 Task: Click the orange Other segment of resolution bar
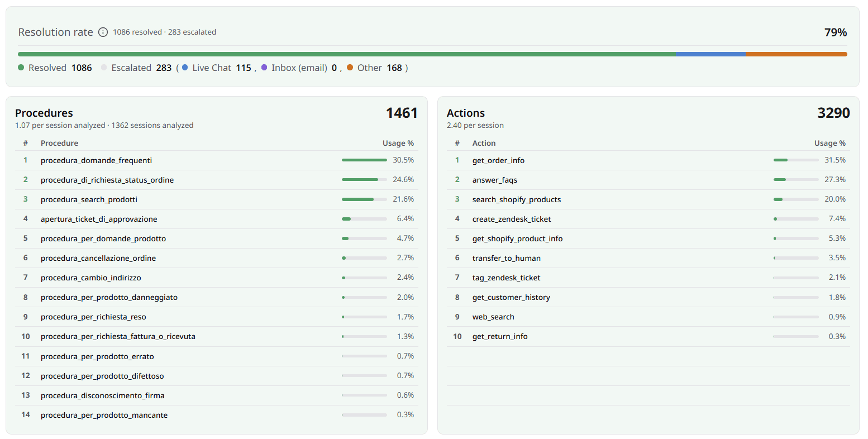(x=797, y=54)
